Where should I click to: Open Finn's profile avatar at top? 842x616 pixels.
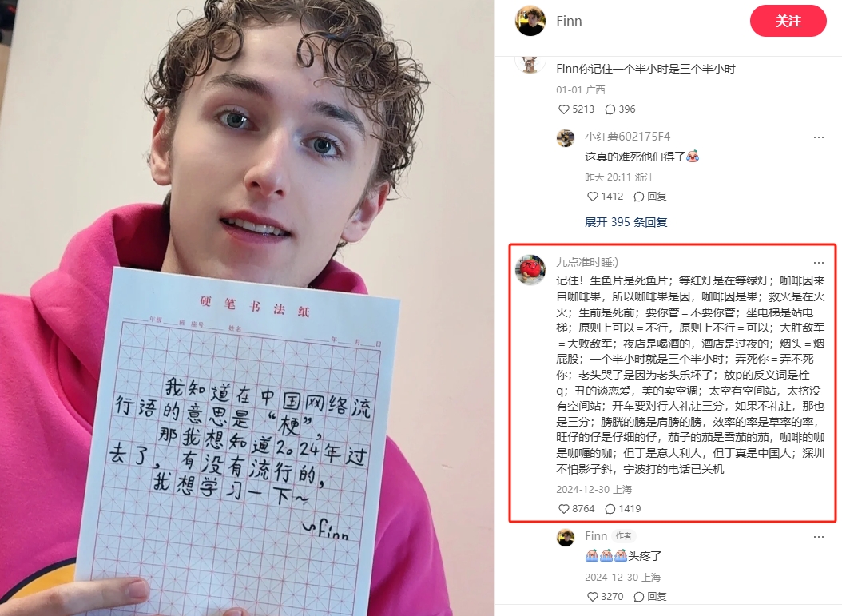click(530, 21)
